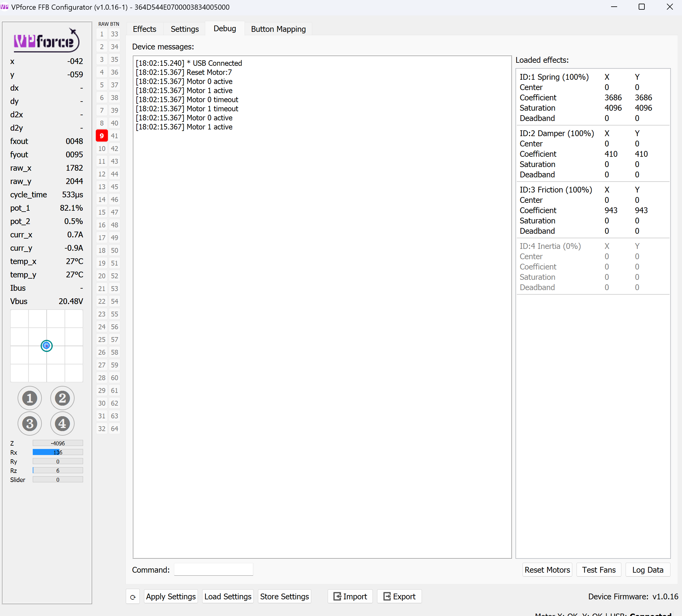Click the circular refresh icon beside Apply Settings

(133, 596)
